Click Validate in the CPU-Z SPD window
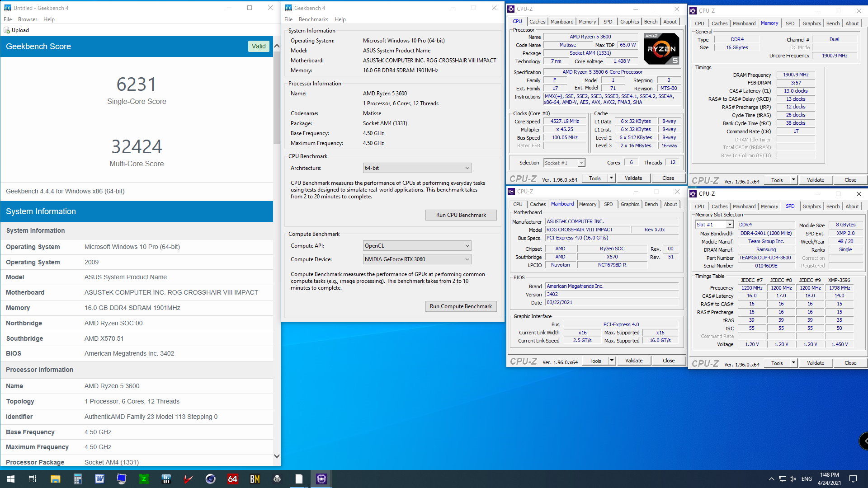The image size is (868, 488). [x=816, y=363]
